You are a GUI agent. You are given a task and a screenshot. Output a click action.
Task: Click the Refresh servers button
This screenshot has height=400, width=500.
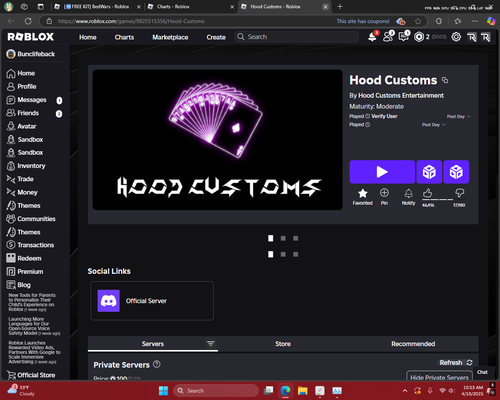456,362
